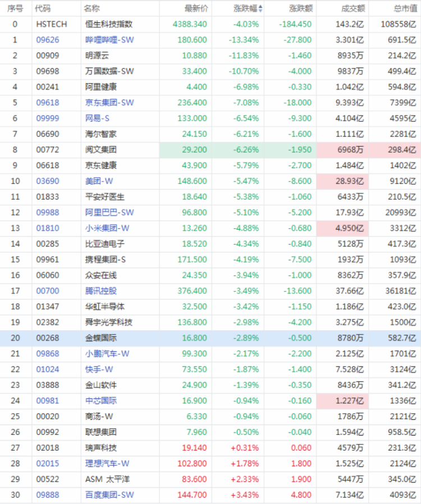The width and height of the screenshot is (421, 504).
Task: Select 阿里巴巴-SW market cap 20993亿
Action: (x=401, y=213)
